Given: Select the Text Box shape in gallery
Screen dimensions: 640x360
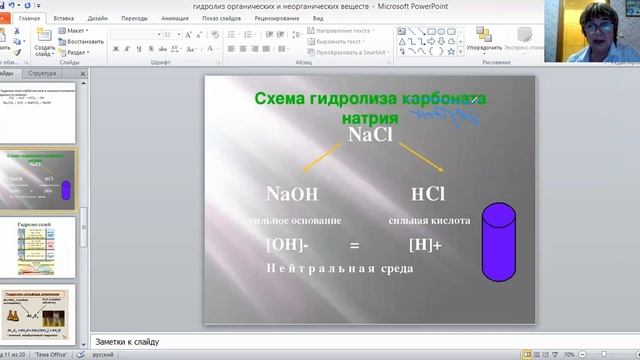Looking at the screenshot, I should 402,31.
